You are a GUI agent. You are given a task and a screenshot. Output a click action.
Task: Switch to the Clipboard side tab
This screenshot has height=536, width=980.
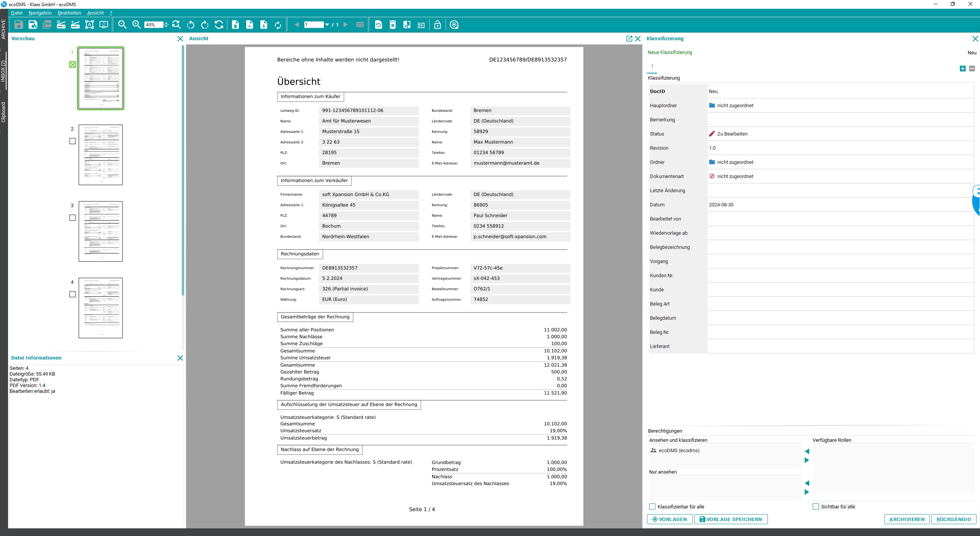click(x=3, y=112)
